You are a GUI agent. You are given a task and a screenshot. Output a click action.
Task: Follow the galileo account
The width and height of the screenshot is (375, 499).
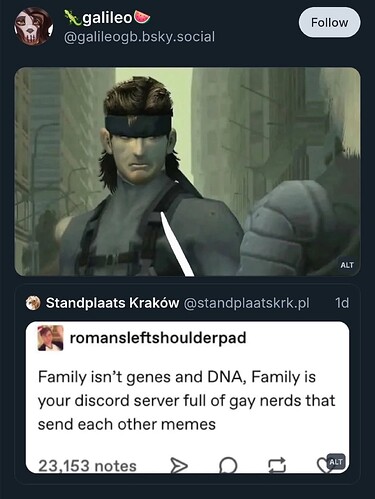pyautogui.click(x=329, y=22)
